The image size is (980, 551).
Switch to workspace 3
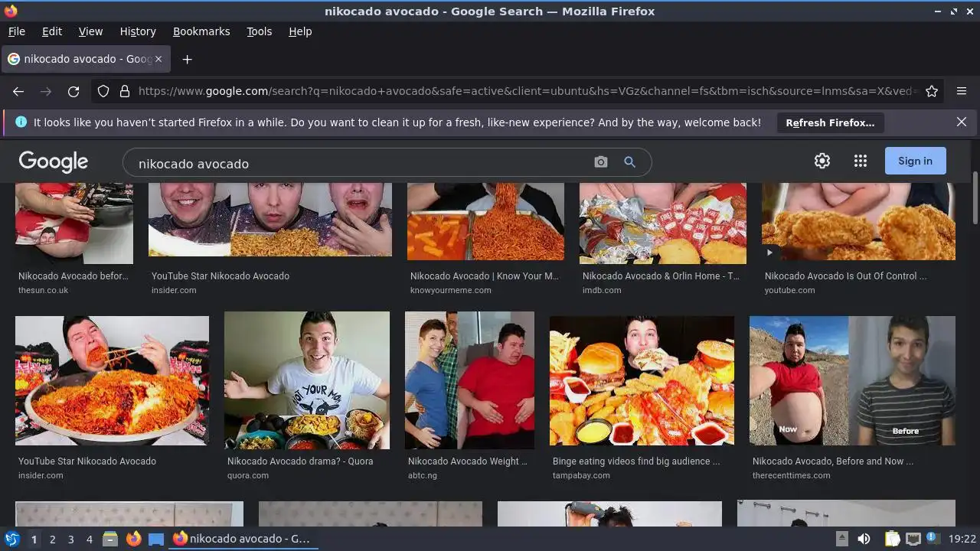click(x=70, y=539)
